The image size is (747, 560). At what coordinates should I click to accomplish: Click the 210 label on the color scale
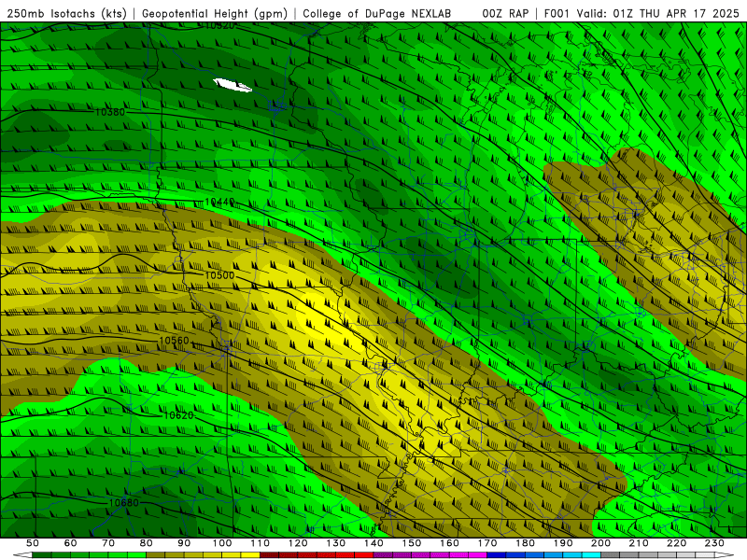coord(639,543)
